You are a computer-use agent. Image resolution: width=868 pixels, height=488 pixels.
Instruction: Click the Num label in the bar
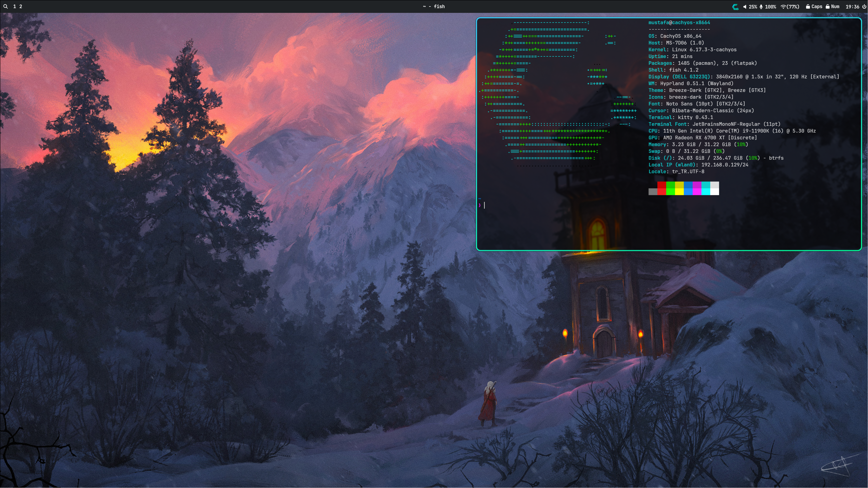click(835, 6)
